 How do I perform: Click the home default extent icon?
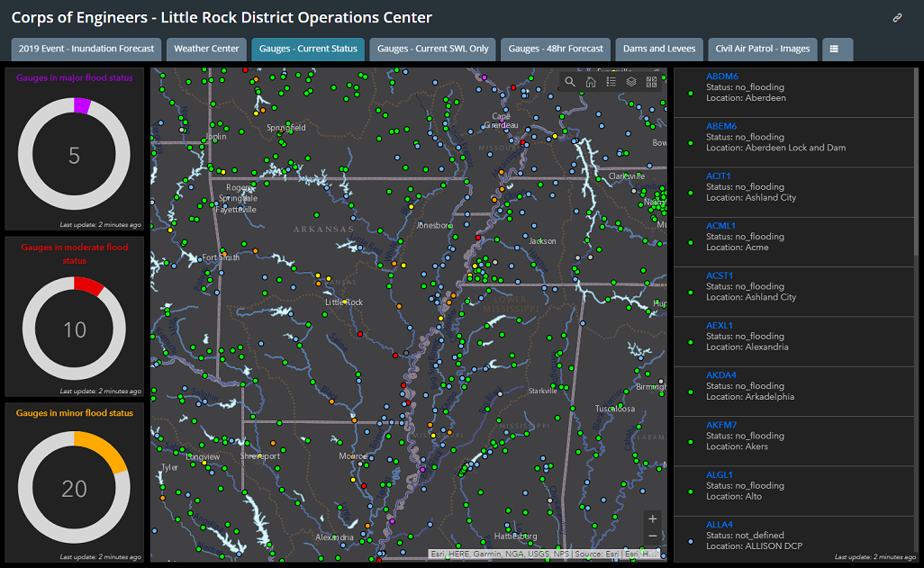[590, 81]
